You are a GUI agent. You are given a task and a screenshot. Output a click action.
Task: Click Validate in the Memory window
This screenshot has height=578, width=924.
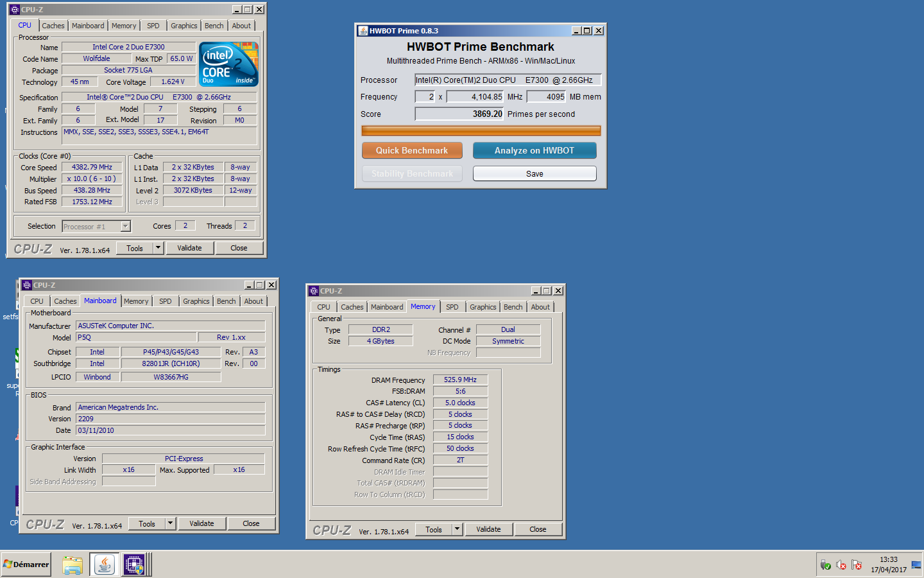488,529
